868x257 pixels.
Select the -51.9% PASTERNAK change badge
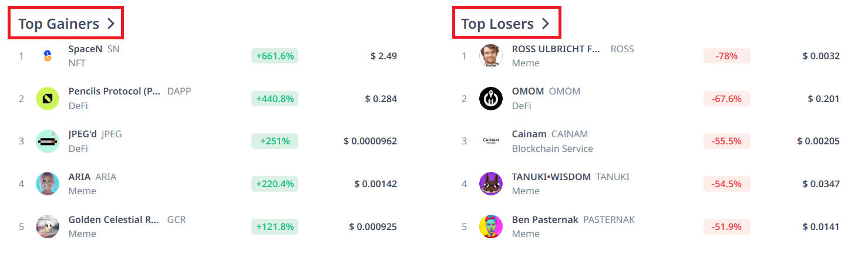[x=727, y=226]
